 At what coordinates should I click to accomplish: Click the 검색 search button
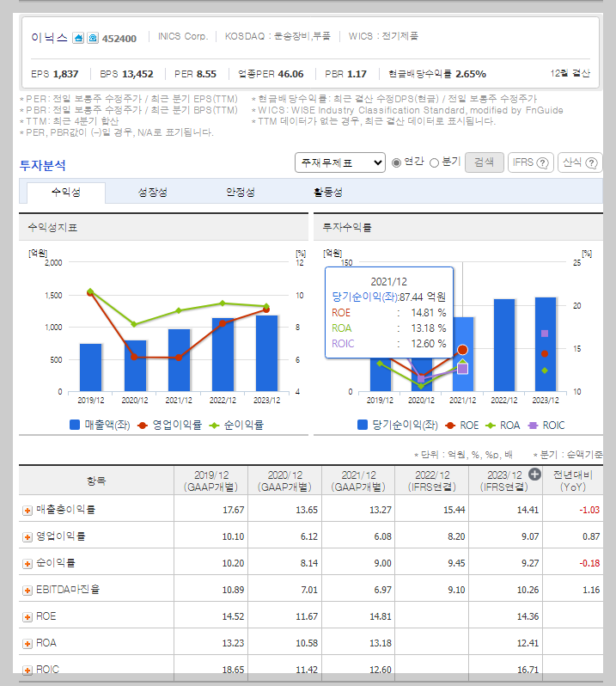point(484,162)
